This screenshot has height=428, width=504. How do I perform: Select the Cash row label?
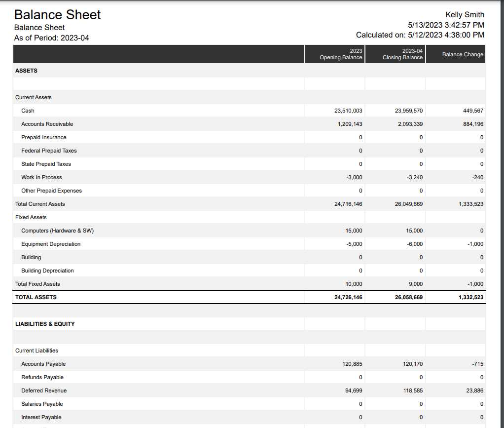coord(28,111)
